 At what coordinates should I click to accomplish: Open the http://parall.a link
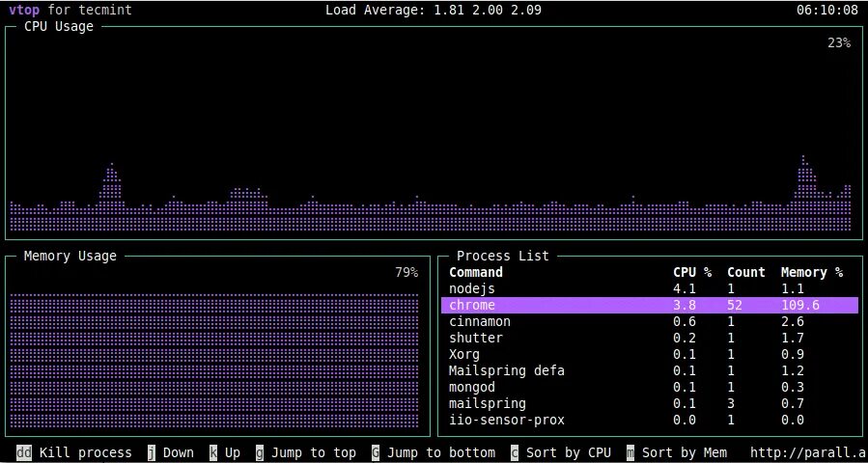(807, 453)
